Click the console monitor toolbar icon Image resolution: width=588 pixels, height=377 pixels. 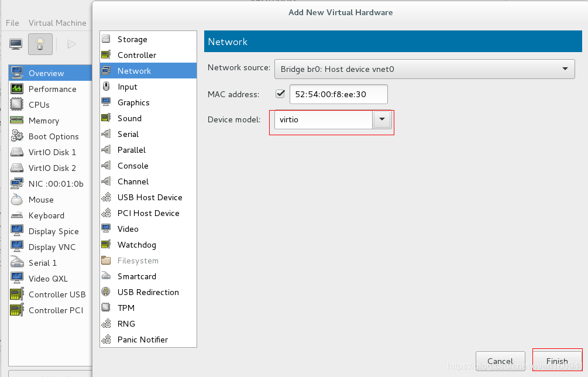pos(16,44)
